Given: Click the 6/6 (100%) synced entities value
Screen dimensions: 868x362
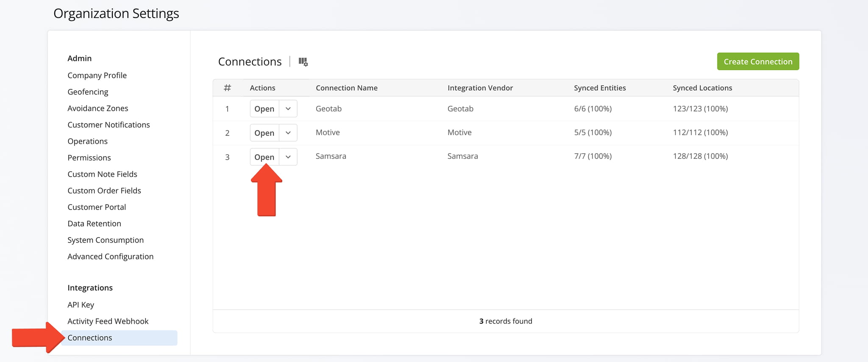Looking at the screenshot, I should tap(593, 109).
